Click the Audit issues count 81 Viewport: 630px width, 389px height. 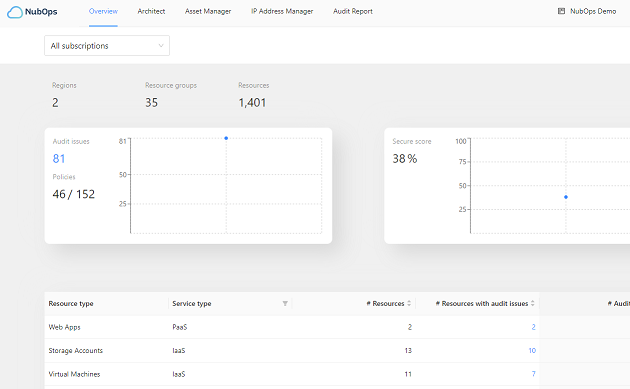point(59,159)
